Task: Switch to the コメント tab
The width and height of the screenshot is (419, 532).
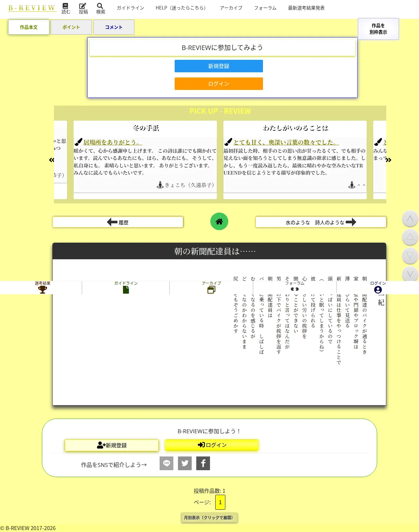Action: (114, 27)
